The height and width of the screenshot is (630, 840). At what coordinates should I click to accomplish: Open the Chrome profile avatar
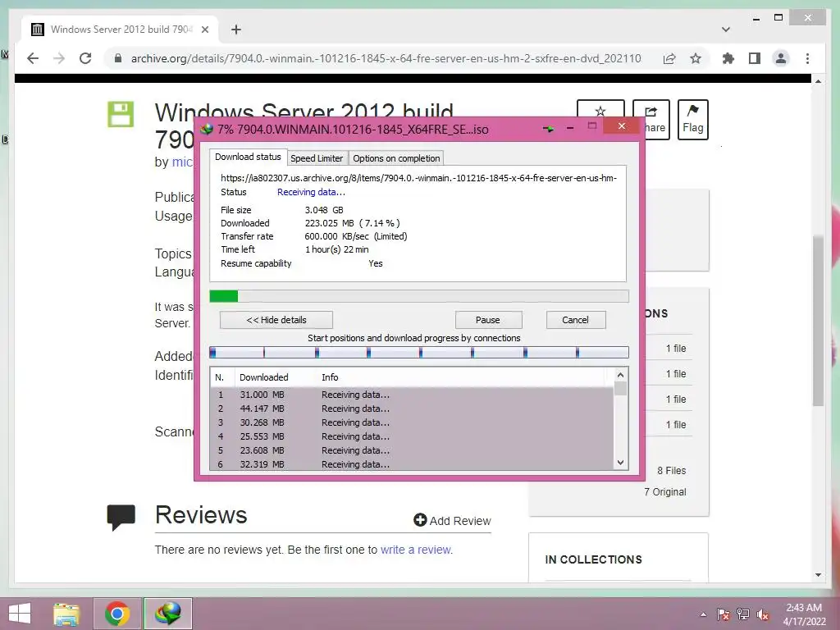tap(781, 58)
